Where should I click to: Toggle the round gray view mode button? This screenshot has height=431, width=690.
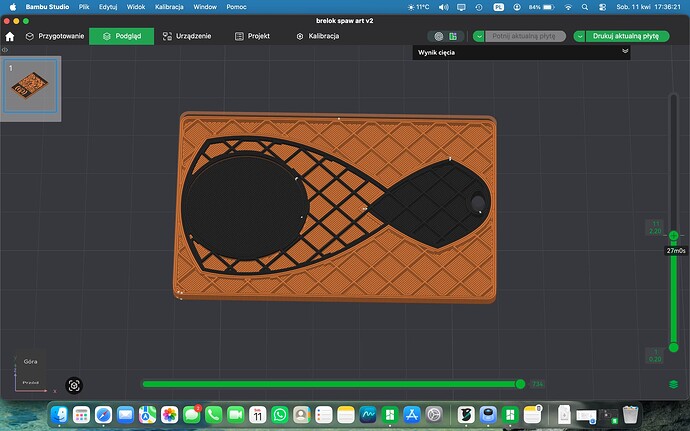coord(439,37)
